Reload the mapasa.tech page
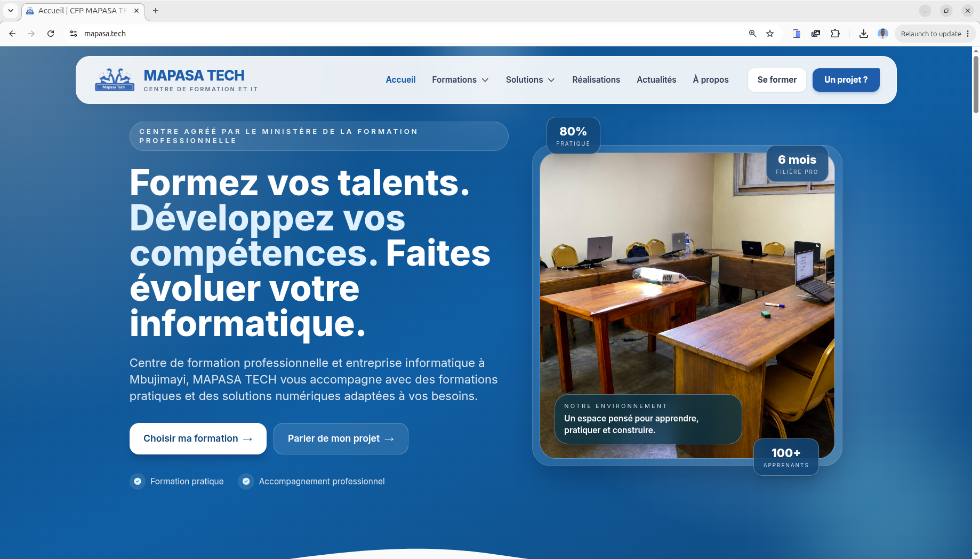 point(51,34)
